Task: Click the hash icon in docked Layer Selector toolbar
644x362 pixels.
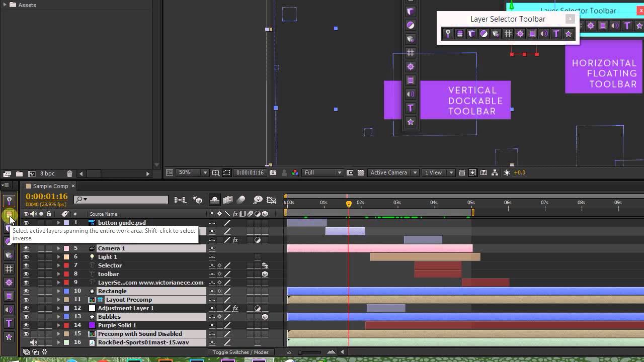Action: [9, 269]
